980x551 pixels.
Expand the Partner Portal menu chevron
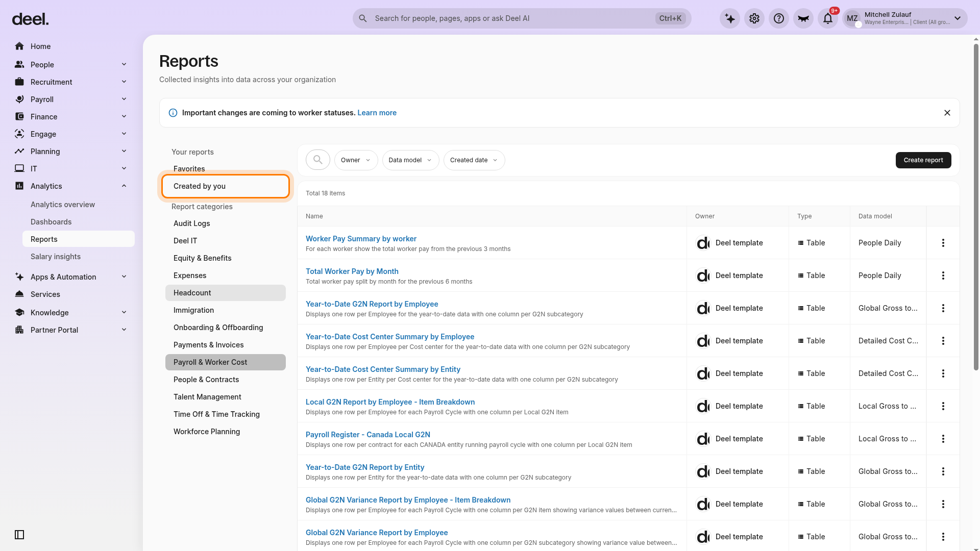(x=124, y=330)
